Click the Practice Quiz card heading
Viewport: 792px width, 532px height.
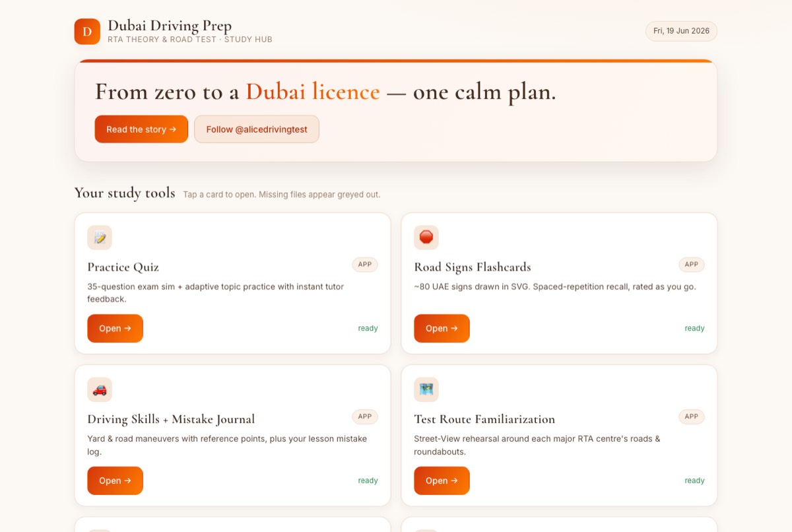(x=123, y=267)
